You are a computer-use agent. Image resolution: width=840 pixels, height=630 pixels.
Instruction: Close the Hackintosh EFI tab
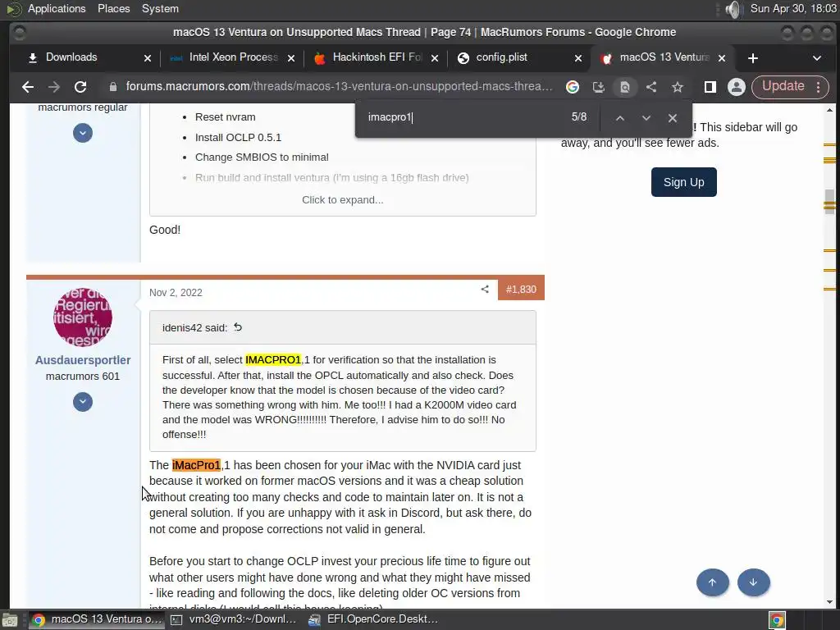click(435, 58)
